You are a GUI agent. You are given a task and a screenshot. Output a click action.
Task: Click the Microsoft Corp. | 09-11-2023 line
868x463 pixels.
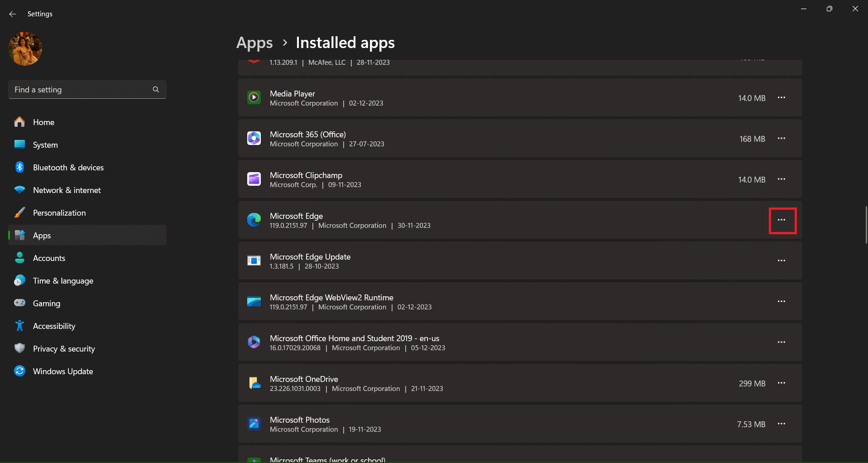tap(316, 185)
